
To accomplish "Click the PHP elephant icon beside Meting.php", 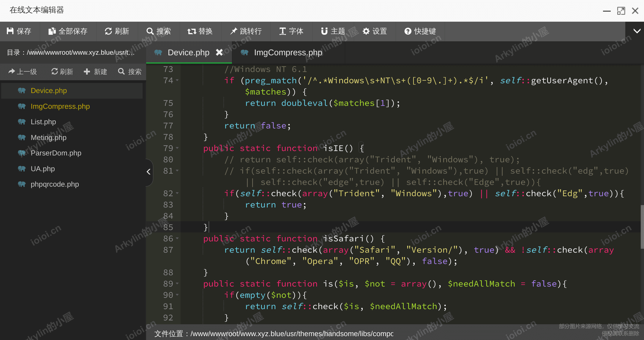I will [x=22, y=138].
